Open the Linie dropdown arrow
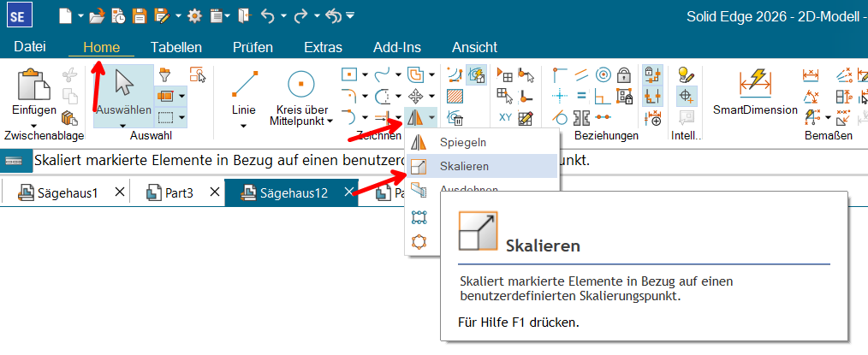868x355 pixels. click(244, 126)
